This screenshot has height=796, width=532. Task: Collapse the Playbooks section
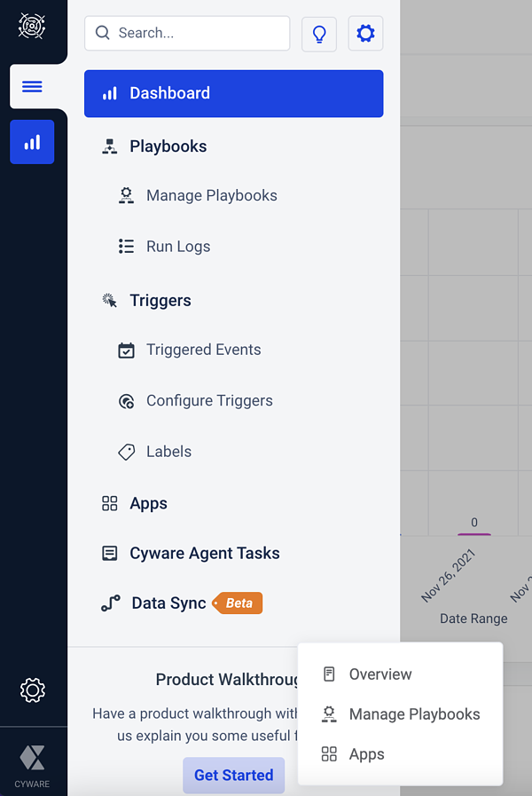pyautogui.click(x=168, y=146)
